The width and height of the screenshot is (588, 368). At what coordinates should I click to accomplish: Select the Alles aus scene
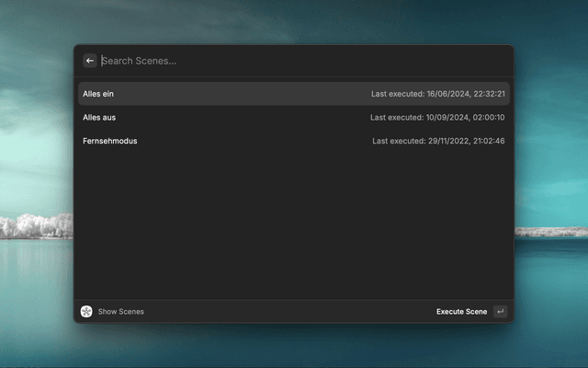[x=99, y=118]
